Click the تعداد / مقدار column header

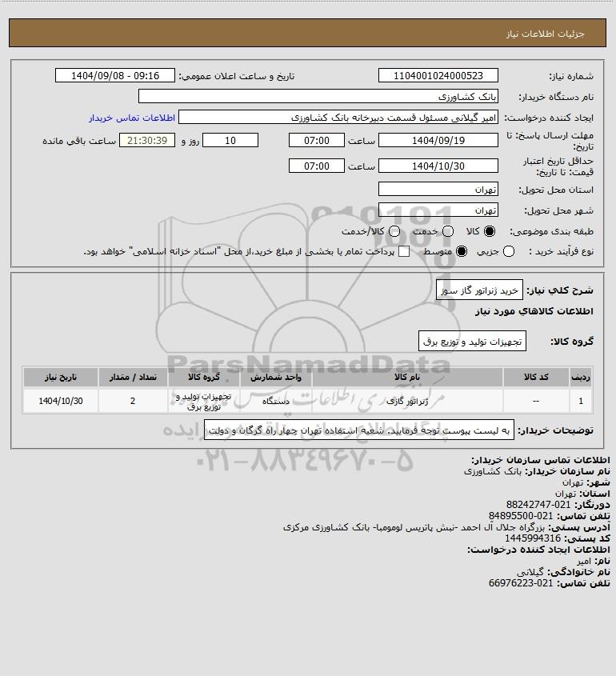[133, 378]
